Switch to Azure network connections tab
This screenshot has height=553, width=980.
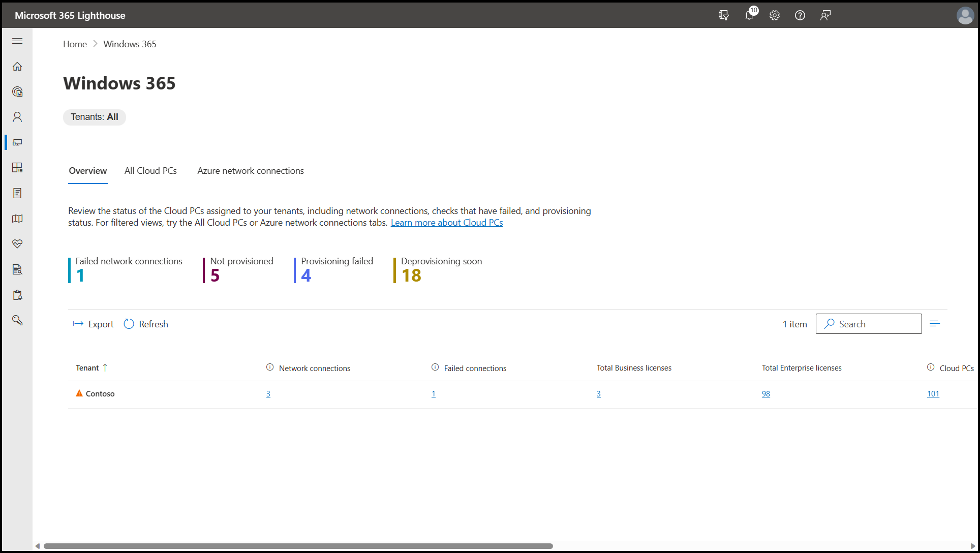click(x=251, y=171)
